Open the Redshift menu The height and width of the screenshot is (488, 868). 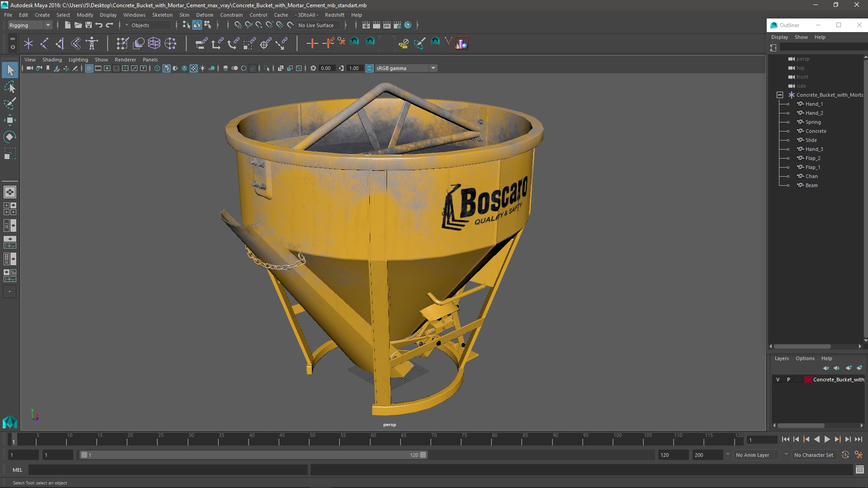point(335,15)
